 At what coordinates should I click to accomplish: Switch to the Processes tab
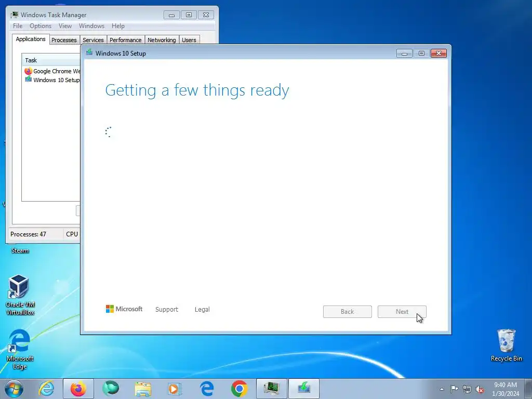coord(64,40)
